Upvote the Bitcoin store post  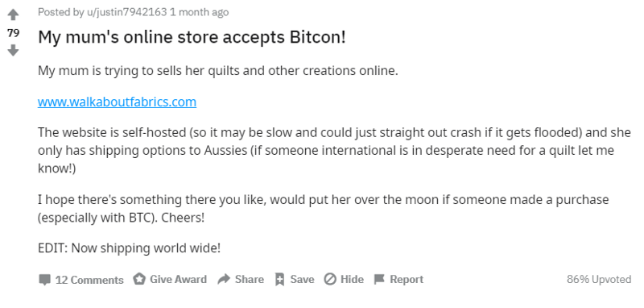point(13,15)
